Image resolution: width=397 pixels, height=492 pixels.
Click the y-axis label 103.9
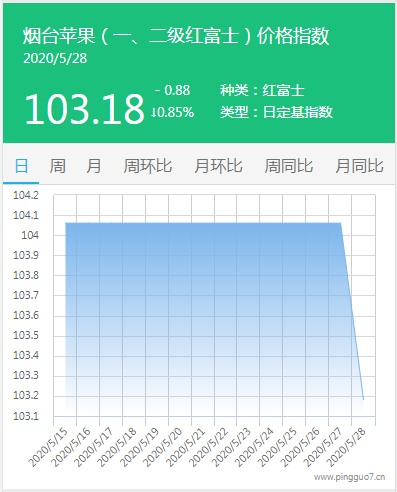click(26, 255)
